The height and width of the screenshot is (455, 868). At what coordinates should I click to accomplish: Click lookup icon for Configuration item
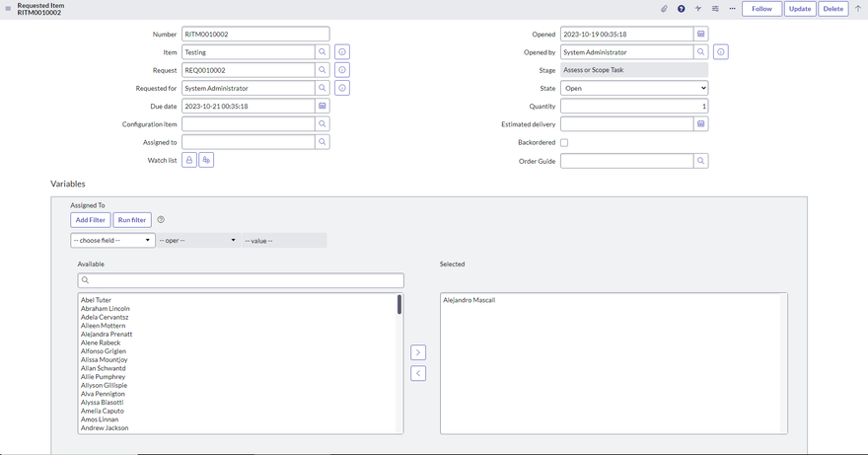(323, 124)
